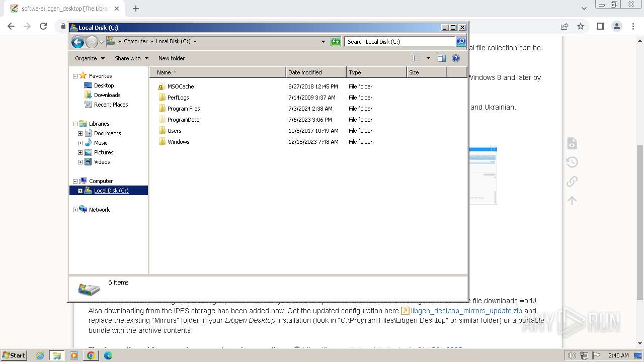
Task: Toggle the preview pane icon
Action: [x=442, y=58]
